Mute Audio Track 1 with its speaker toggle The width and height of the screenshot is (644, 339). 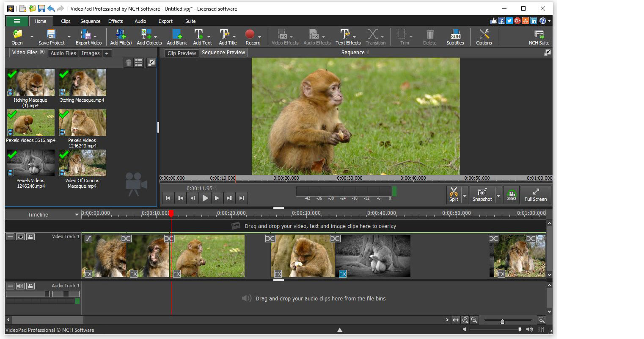point(20,286)
